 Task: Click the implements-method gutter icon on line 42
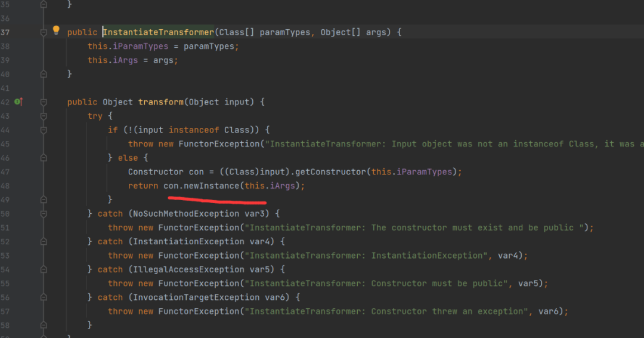pyautogui.click(x=18, y=102)
